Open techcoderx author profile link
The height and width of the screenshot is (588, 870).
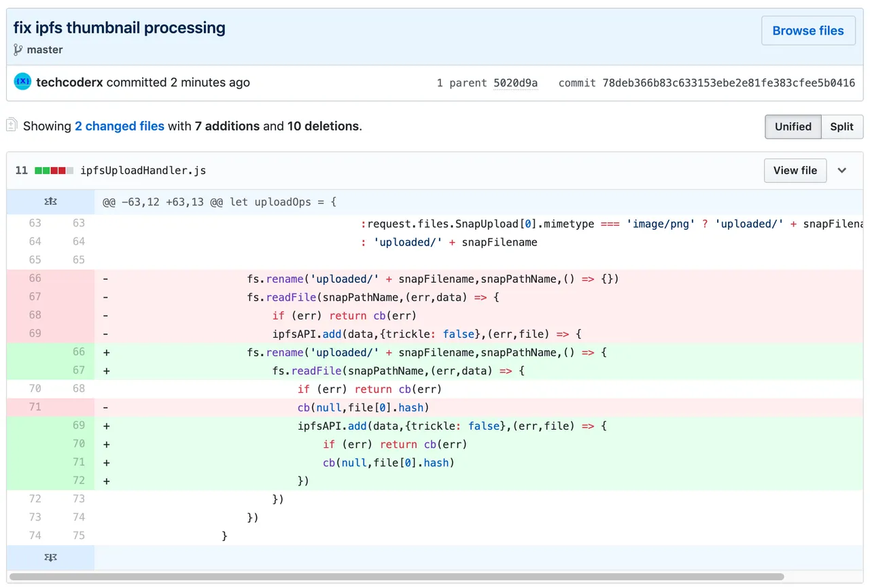click(70, 82)
